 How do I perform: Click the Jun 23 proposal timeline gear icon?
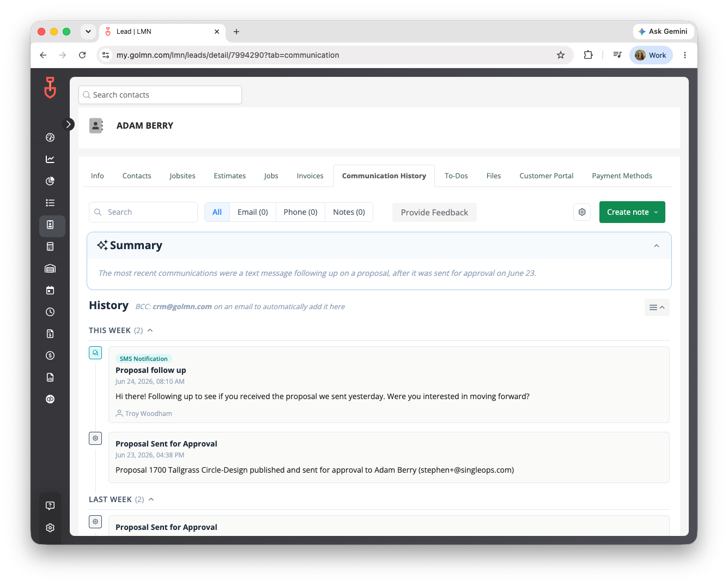click(95, 438)
